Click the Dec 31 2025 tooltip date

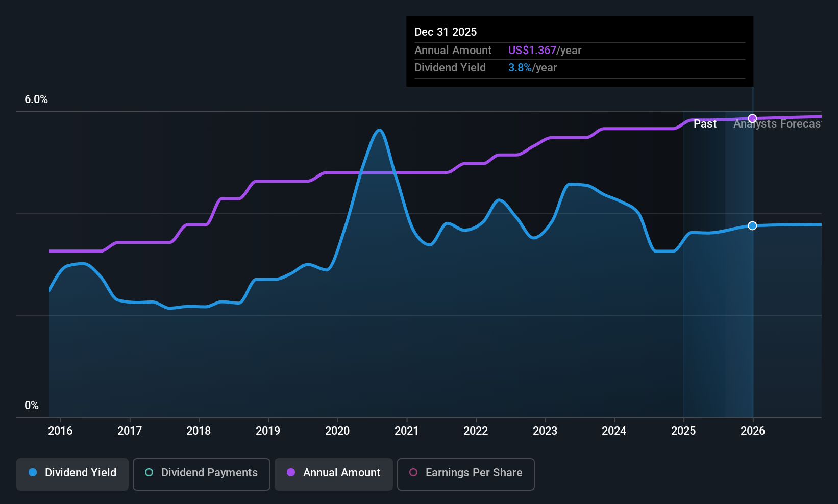tap(446, 32)
